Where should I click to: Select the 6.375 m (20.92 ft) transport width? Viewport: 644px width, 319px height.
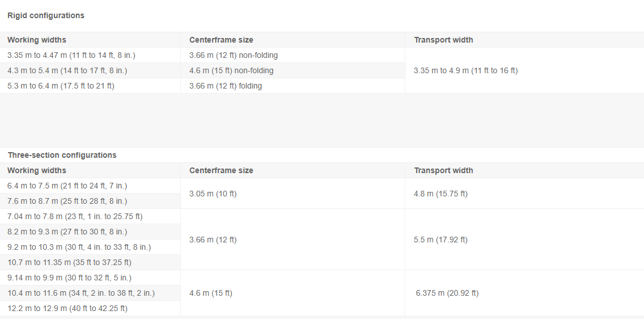coord(447,293)
